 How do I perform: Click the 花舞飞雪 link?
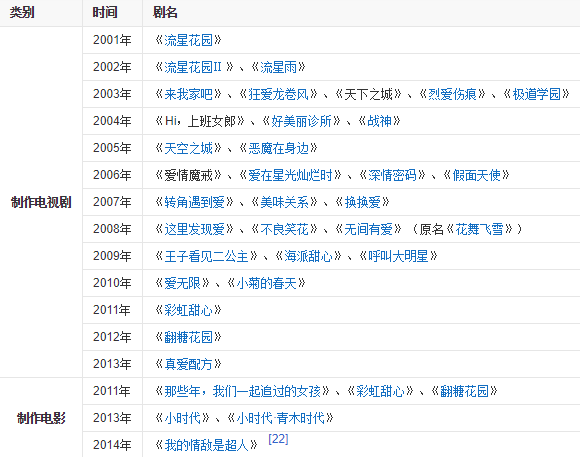pyautogui.click(x=479, y=229)
